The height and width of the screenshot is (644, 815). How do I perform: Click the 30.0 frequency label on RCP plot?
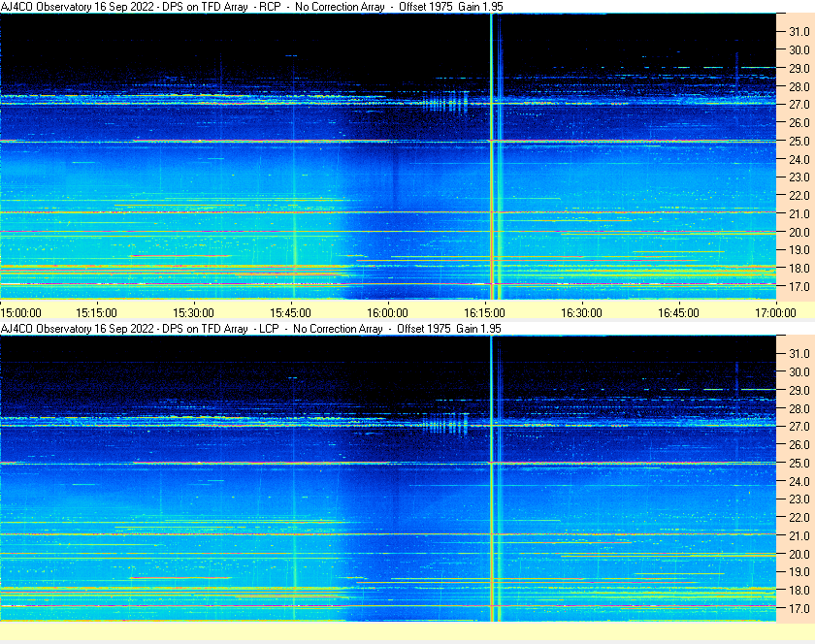click(x=799, y=49)
